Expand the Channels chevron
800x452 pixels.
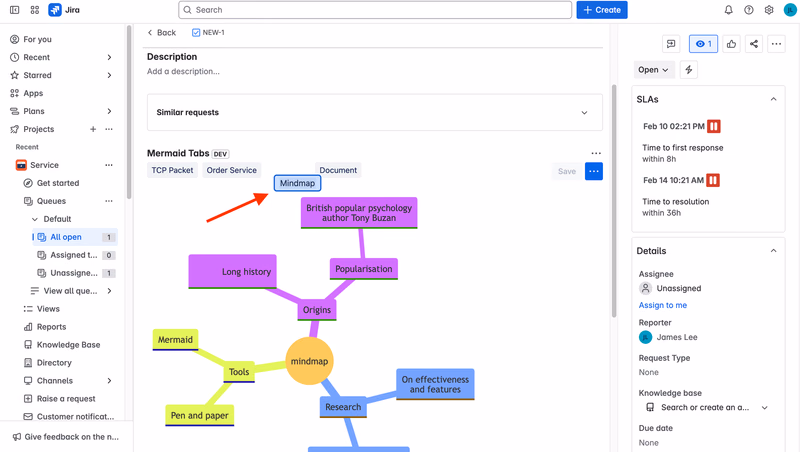click(x=109, y=381)
